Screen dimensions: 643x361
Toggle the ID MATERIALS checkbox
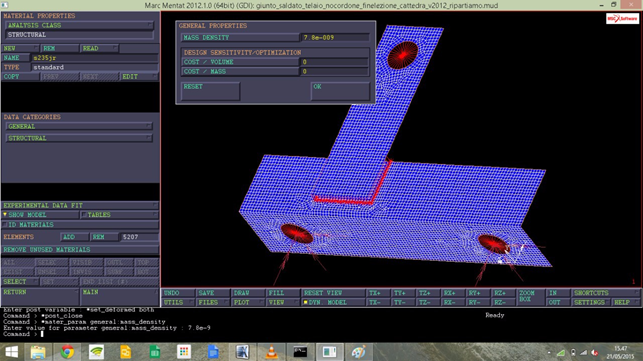80,224
